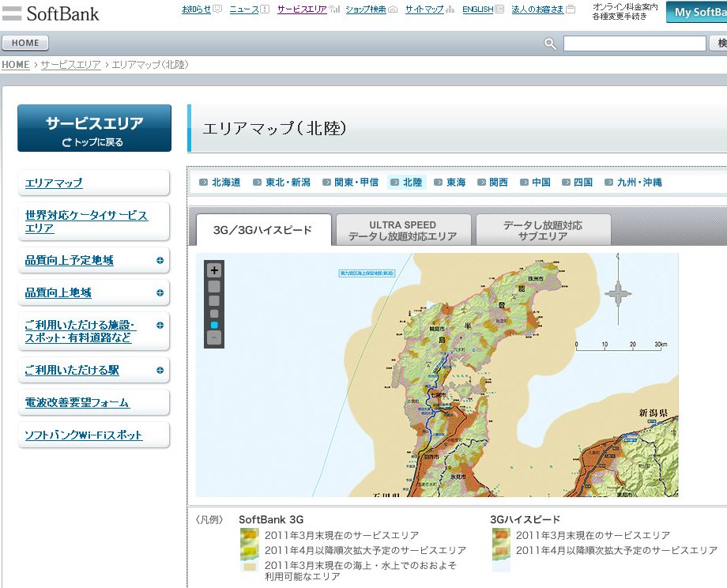Open 世界対応ケータイサービスエリア sidebar link

(x=86, y=221)
